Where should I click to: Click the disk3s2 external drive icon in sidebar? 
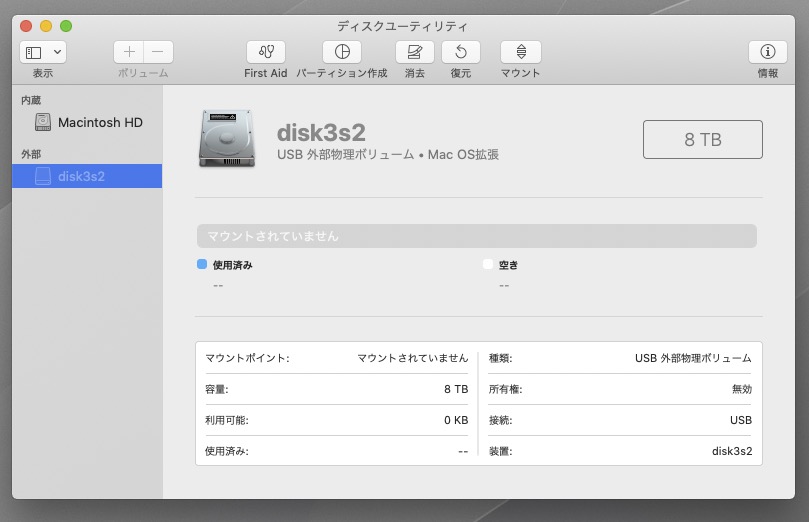point(43,176)
